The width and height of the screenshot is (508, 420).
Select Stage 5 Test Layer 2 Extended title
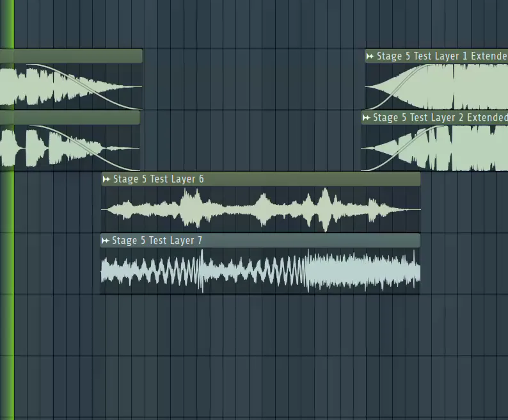440,118
